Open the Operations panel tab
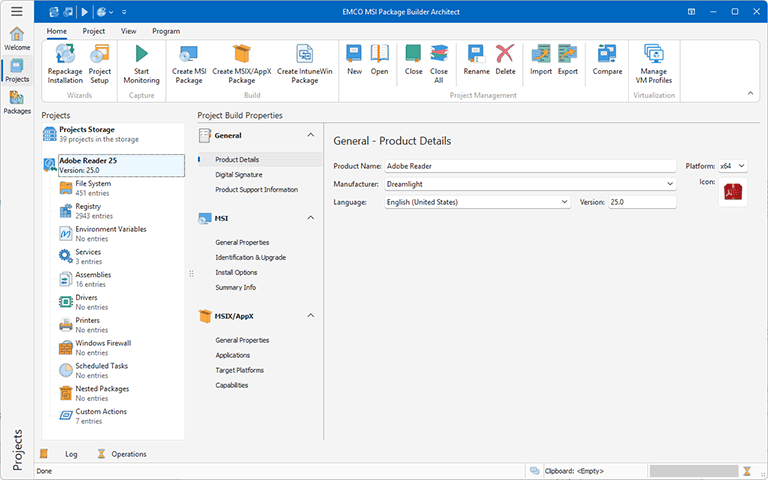 (x=128, y=454)
